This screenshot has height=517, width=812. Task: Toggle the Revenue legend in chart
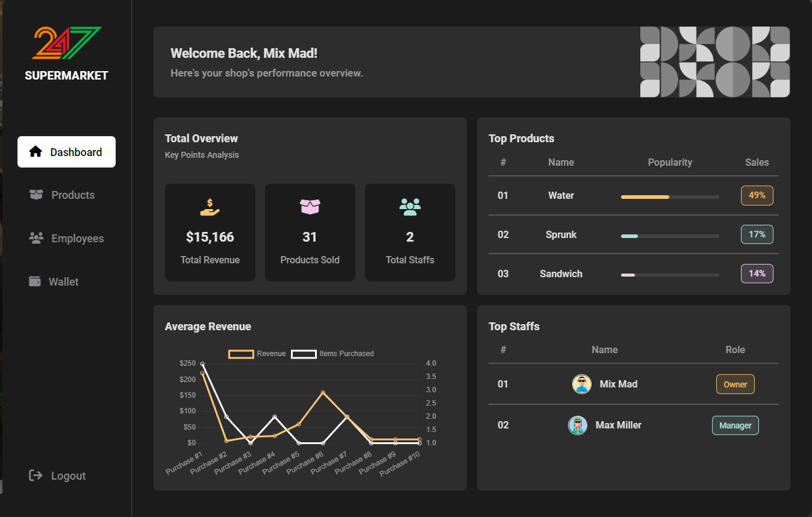tap(257, 354)
